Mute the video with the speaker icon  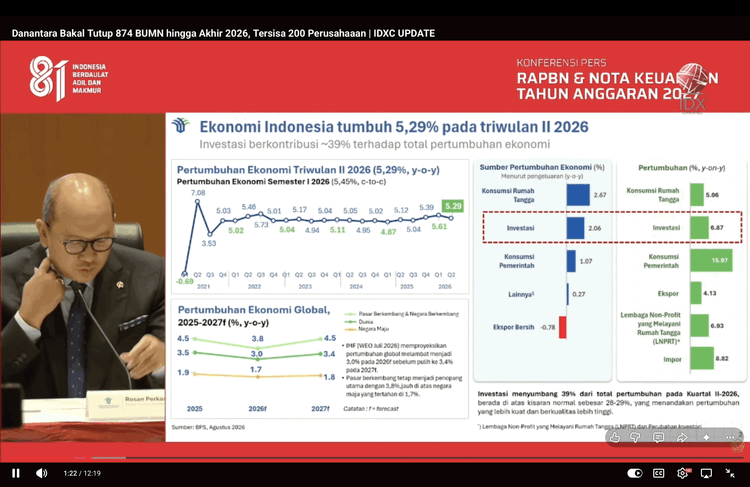42,473
